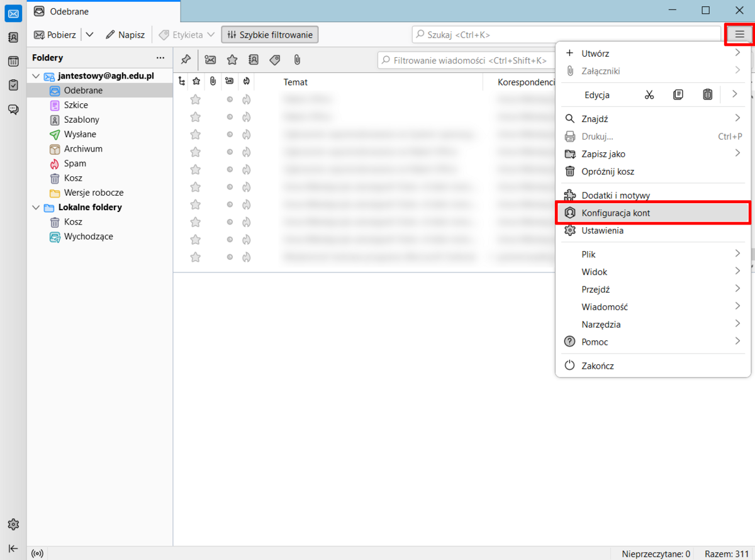Click the Szukaj global search field

click(566, 35)
